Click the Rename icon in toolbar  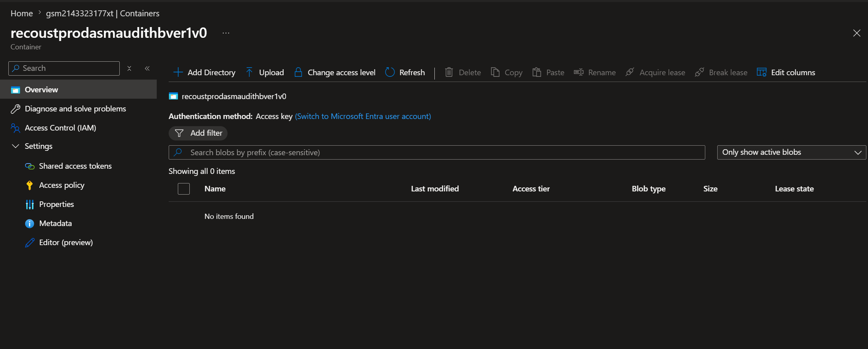click(578, 72)
